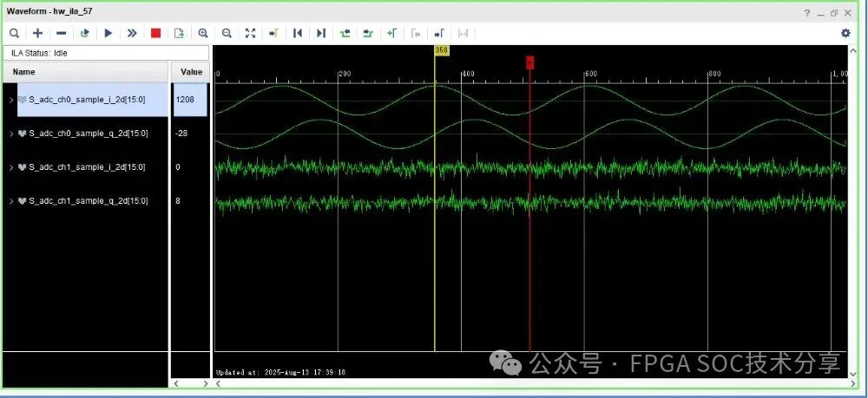Stop the ILA trigger red square
The width and height of the screenshot is (868, 398).
click(155, 33)
